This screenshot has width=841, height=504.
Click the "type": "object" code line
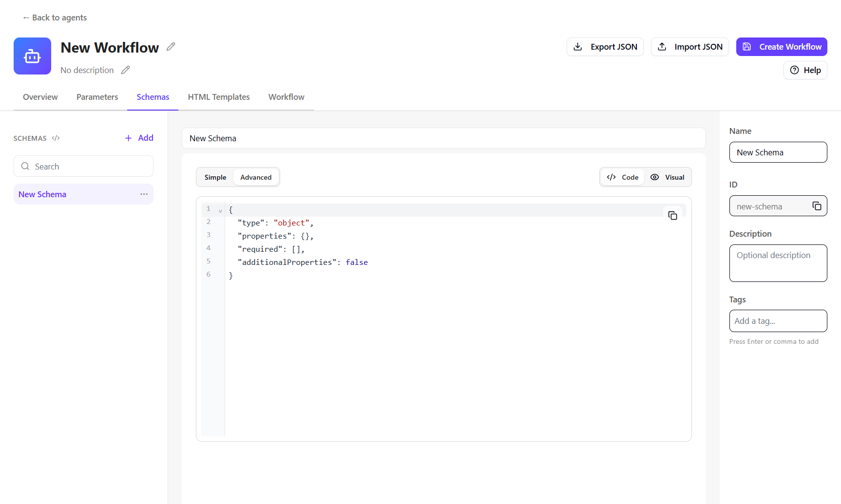tap(275, 223)
